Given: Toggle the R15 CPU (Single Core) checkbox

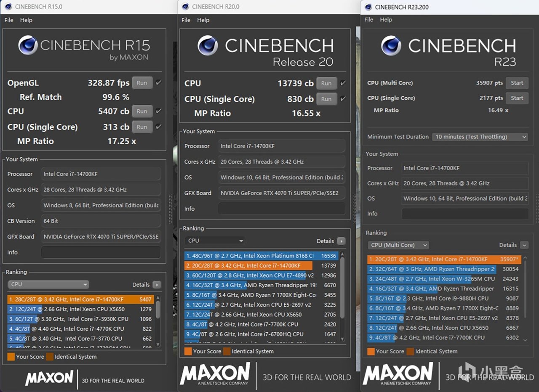Looking at the screenshot, I should (x=158, y=127).
